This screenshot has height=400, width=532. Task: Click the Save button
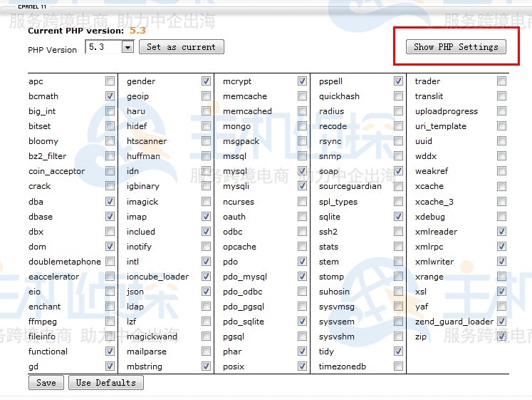(x=46, y=383)
